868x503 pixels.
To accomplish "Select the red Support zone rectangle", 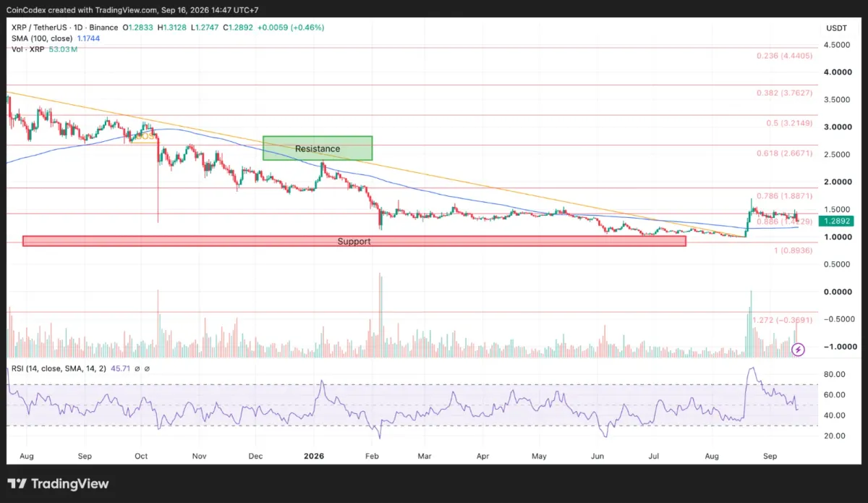I will point(354,241).
